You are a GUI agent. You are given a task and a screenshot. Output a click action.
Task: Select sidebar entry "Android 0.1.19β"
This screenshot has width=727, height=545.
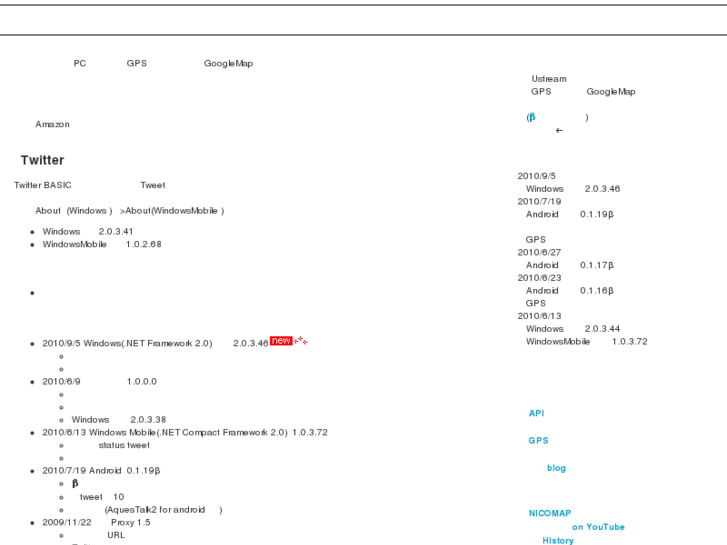click(570, 214)
